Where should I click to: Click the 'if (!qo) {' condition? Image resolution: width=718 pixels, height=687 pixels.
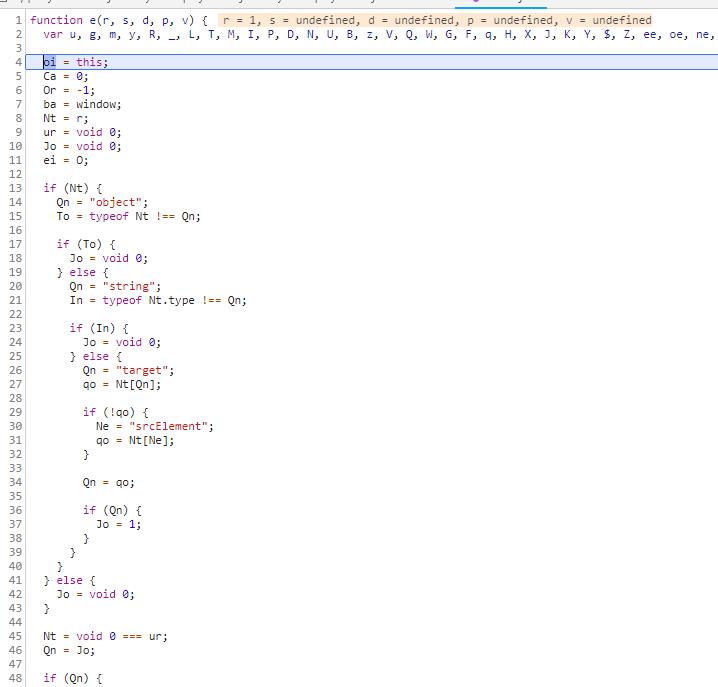click(115, 412)
